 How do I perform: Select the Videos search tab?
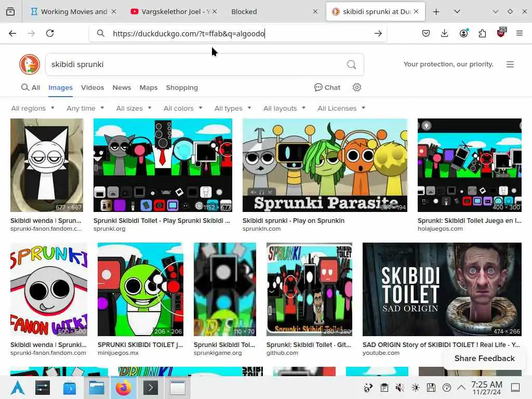click(92, 87)
